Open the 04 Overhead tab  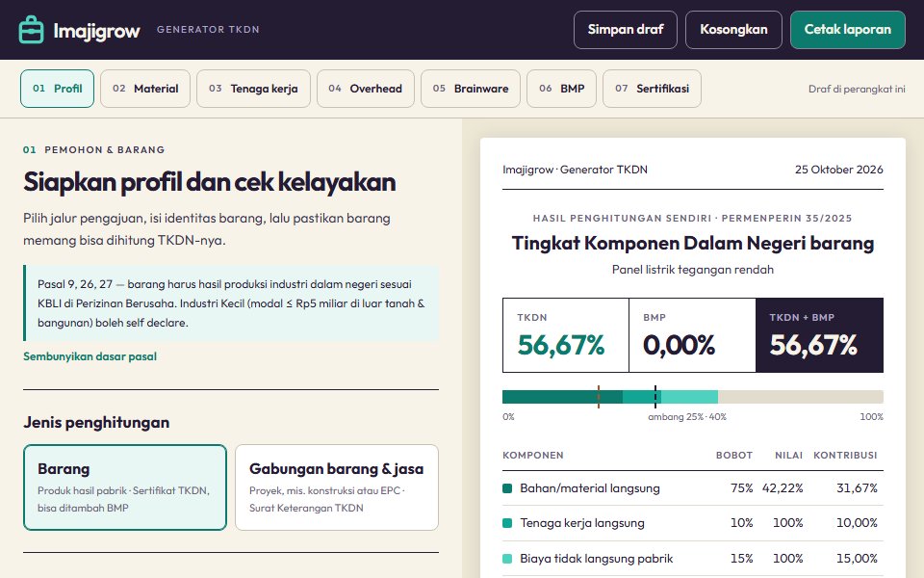pyautogui.click(x=366, y=89)
